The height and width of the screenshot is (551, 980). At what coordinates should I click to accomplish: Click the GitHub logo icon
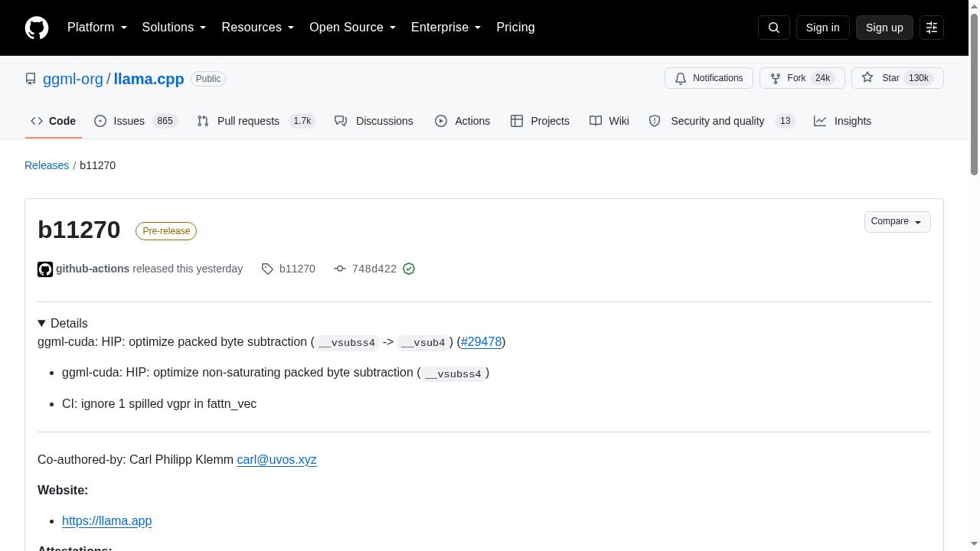37,28
